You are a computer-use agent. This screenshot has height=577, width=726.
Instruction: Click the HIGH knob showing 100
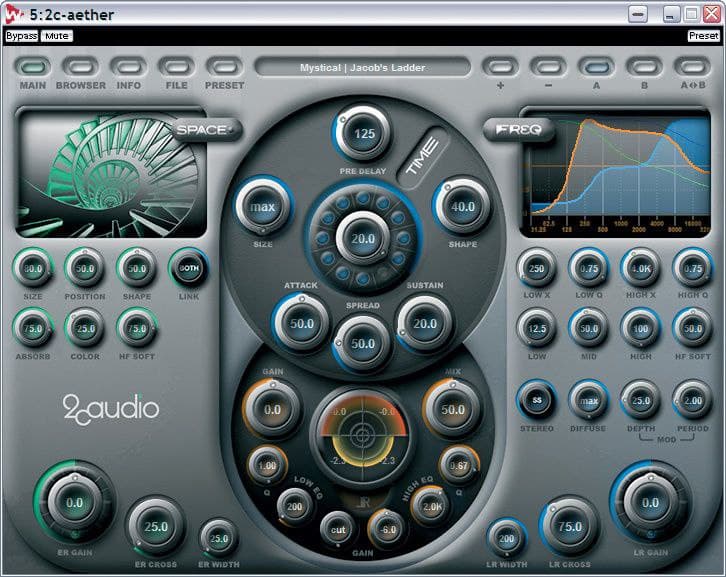pyautogui.click(x=641, y=328)
